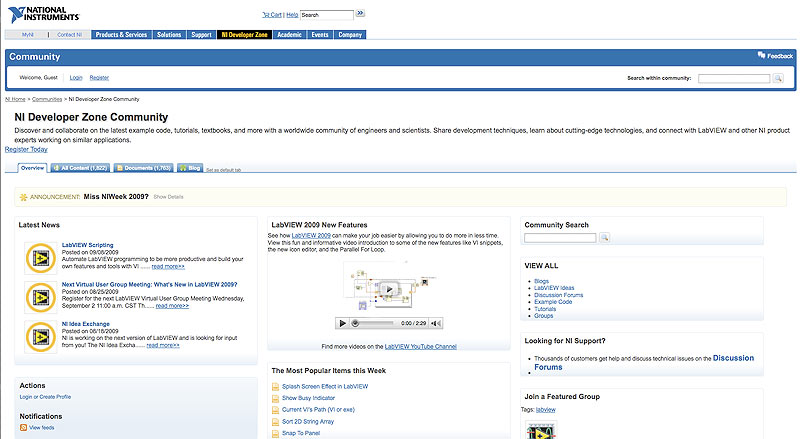Click the document icon beside Show Busy Indicator
800x439 pixels.
click(276, 398)
